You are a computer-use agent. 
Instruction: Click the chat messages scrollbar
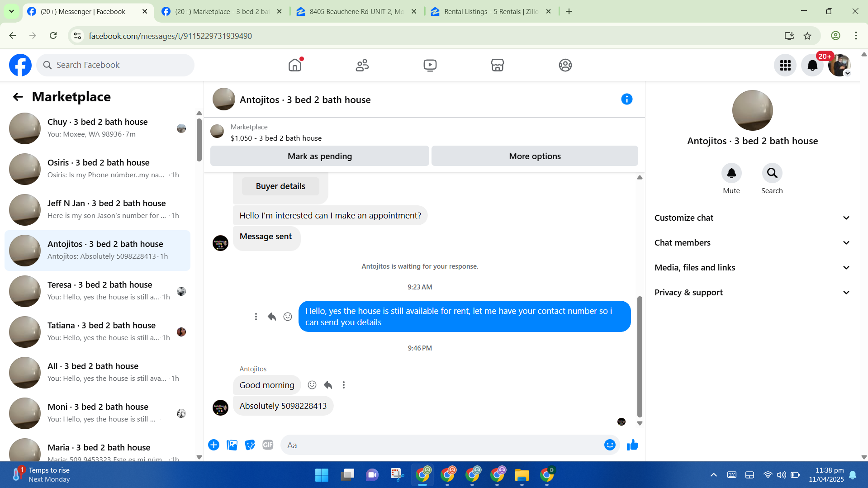[x=640, y=356]
